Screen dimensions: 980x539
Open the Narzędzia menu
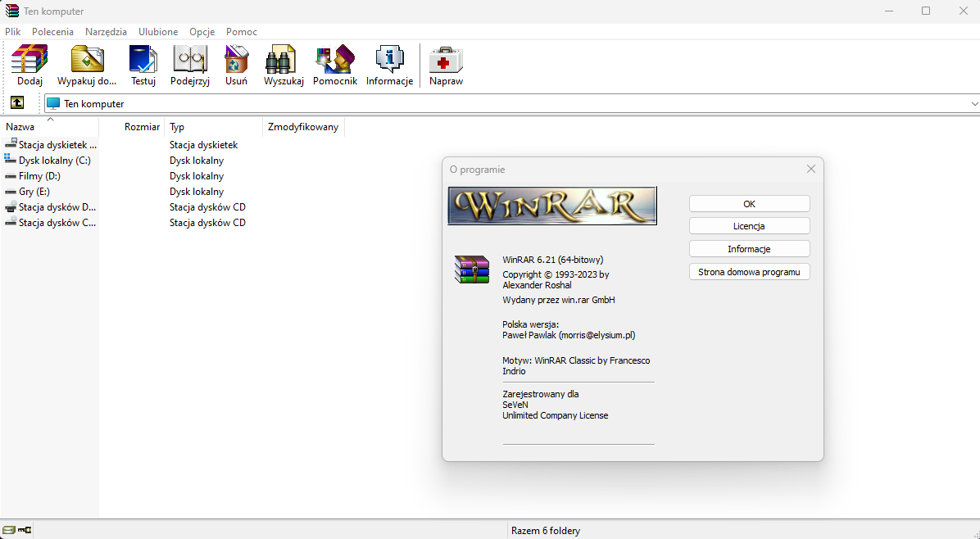pyautogui.click(x=106, y=32)
